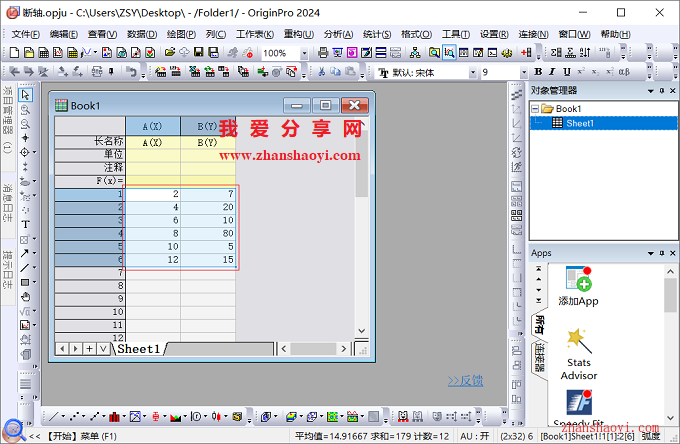Save the project with the floppy disk icon
Image resolution: width=680 pixels, height=444 pixels.
199,53
